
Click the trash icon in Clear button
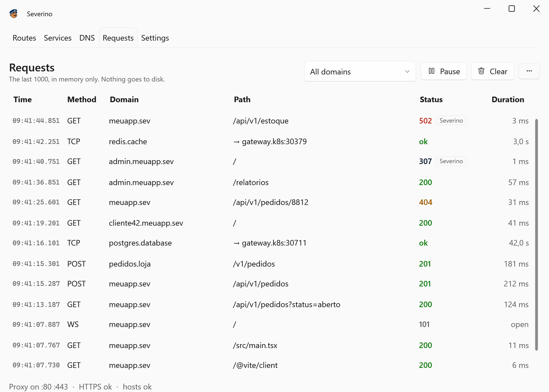click(x=481, y=71)
